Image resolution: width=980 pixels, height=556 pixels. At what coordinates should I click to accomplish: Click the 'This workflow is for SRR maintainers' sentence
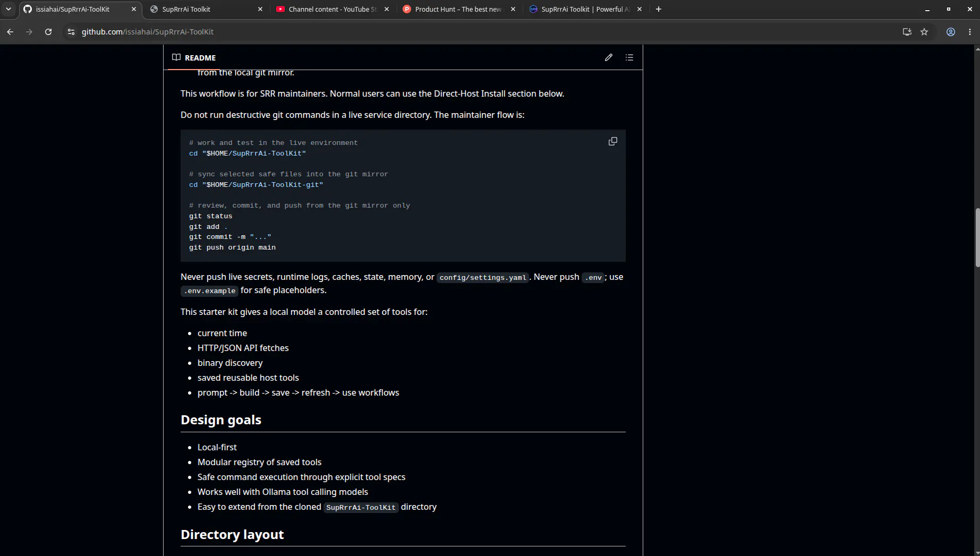[372, 93]
